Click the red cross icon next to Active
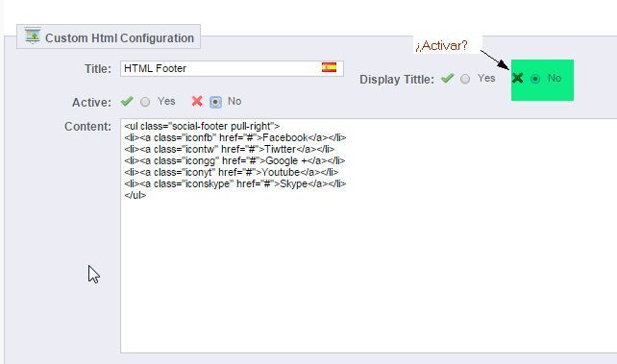617x364 pixels. click(x=197, y=102)
